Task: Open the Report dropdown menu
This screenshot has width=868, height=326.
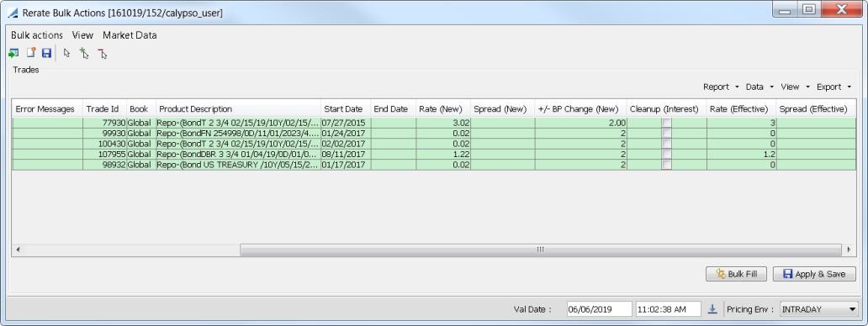Action: [721, 87]
